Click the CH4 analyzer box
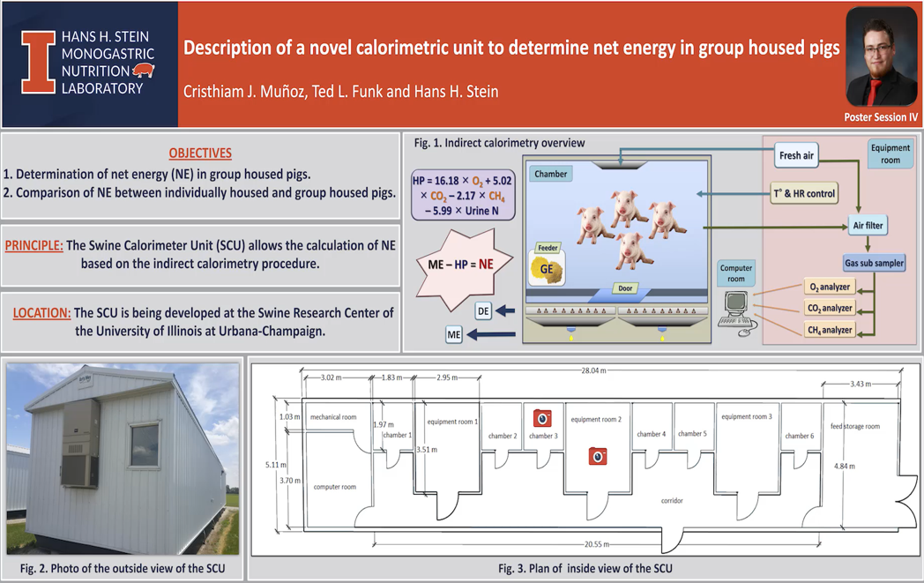This screenshot has width=924, height=583. [830, 330]
